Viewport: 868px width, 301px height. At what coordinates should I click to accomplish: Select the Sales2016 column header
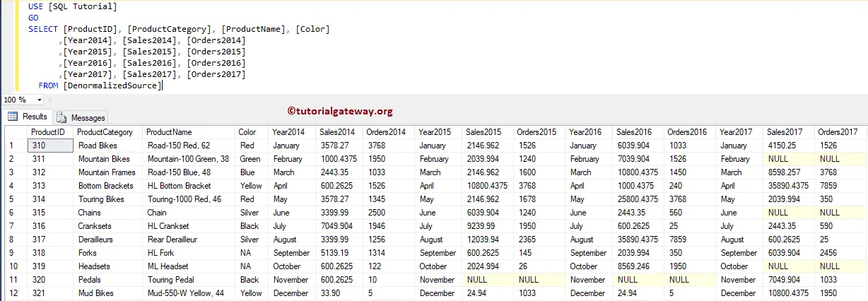tap(638, 132)
